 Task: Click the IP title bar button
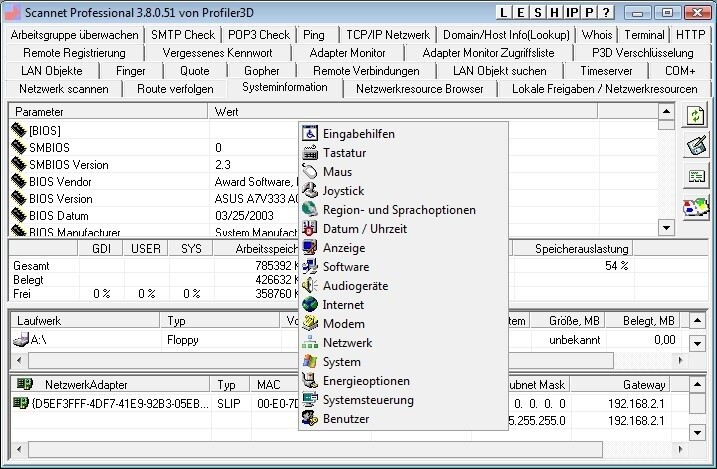572,12
